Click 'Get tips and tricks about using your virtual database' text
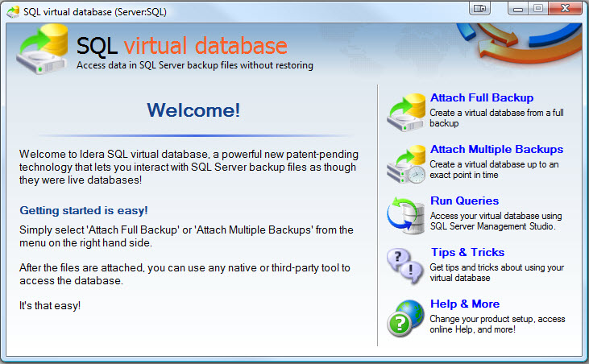Image resolution: width=589 pixels, height=364 pixels. pos(497,272)
